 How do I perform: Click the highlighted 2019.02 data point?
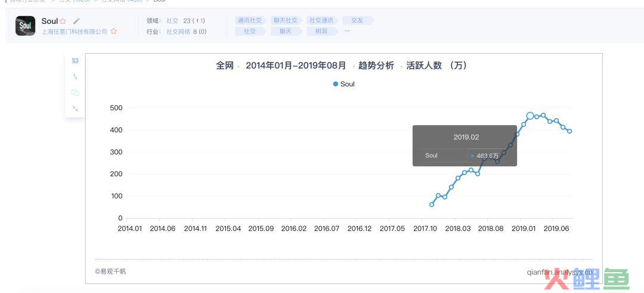(530, 116)
